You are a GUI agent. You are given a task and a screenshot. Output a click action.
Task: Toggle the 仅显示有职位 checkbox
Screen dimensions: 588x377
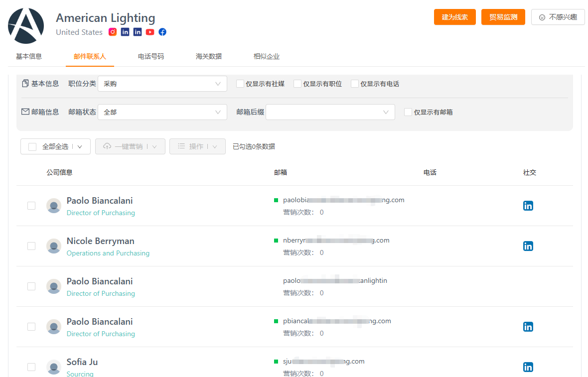pos(297,84)
